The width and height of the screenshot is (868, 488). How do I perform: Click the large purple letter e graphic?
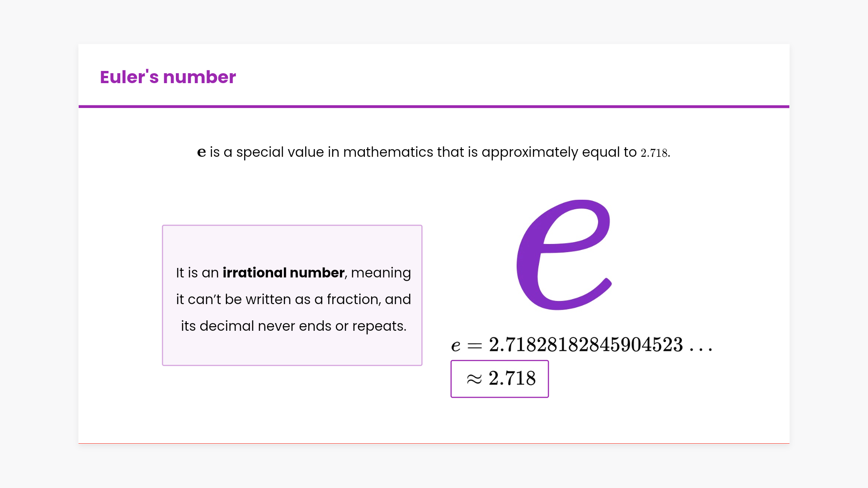[x=564, y=255]
